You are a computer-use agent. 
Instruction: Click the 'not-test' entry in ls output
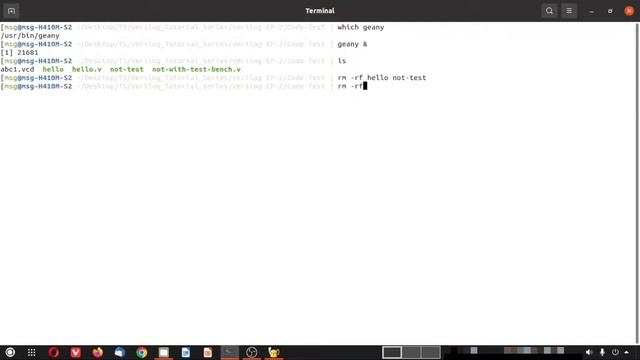point(127,69)
